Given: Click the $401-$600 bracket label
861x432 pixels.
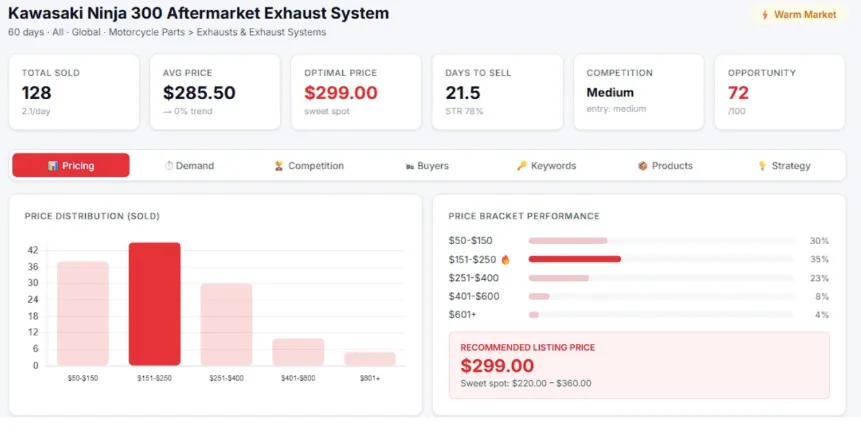Looking at the screenshot, I should pos(474,296).
